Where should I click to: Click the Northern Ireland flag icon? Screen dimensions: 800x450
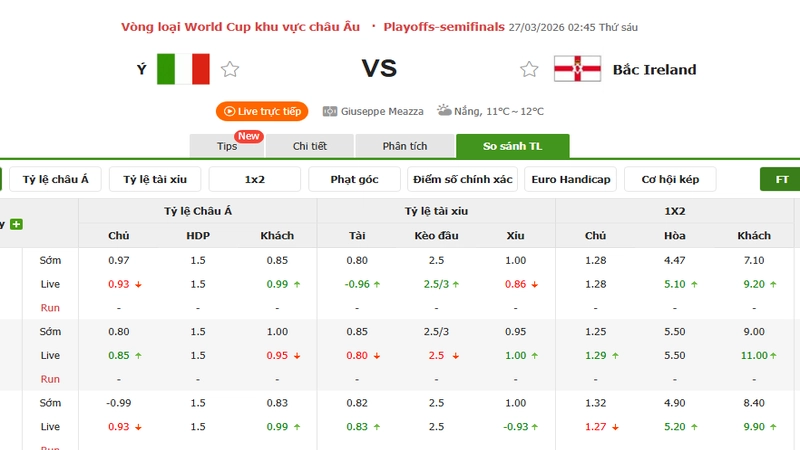(577, 69)
